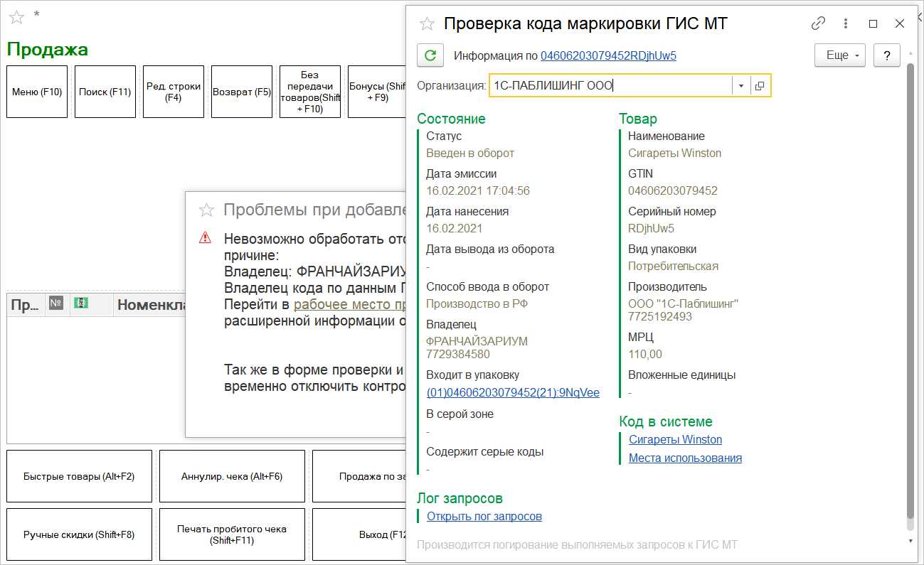Click the Состояние section heading

pyautogui.click(x=452, y=119)
